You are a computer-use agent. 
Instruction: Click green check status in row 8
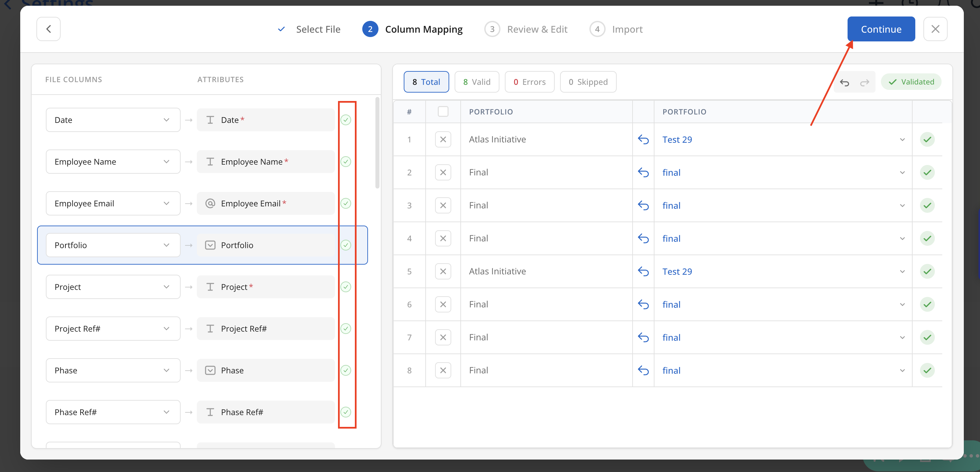[x=927, y=371]
